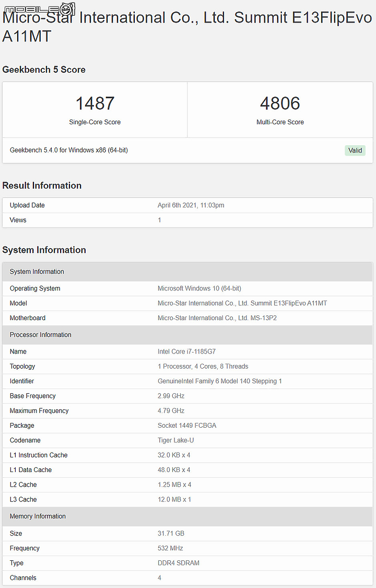376x588 pixels.
Task: Select the multi-core score 4806
Action: pos(280,103)
